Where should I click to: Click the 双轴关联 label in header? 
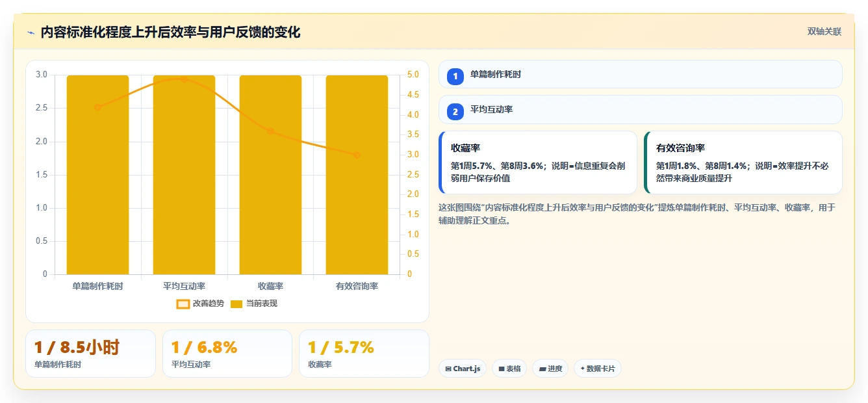pos(824,32)
